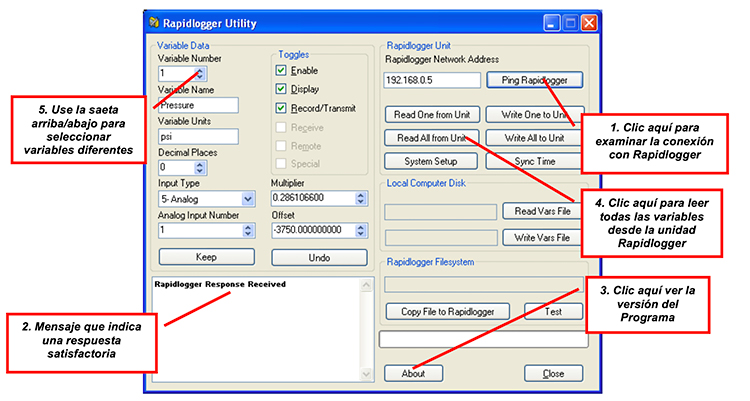The width and height of the screenshot is (750, 401).
Task: Click the Multiplier value field
Action: click(313, 198)
